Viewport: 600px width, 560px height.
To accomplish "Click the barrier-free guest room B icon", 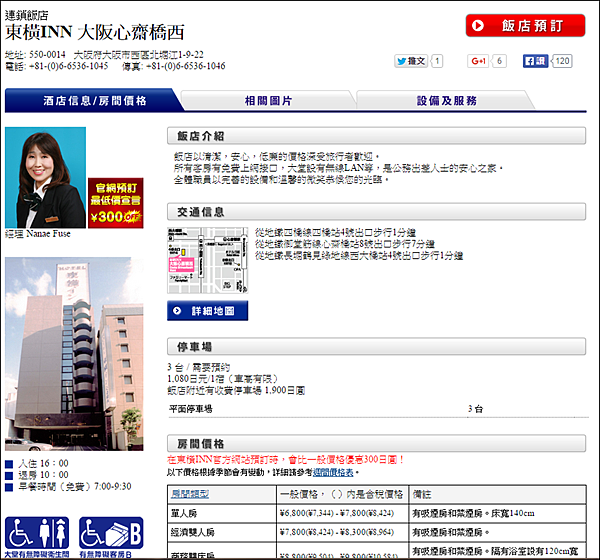I will pyautogui.click(x=111, y=537).
